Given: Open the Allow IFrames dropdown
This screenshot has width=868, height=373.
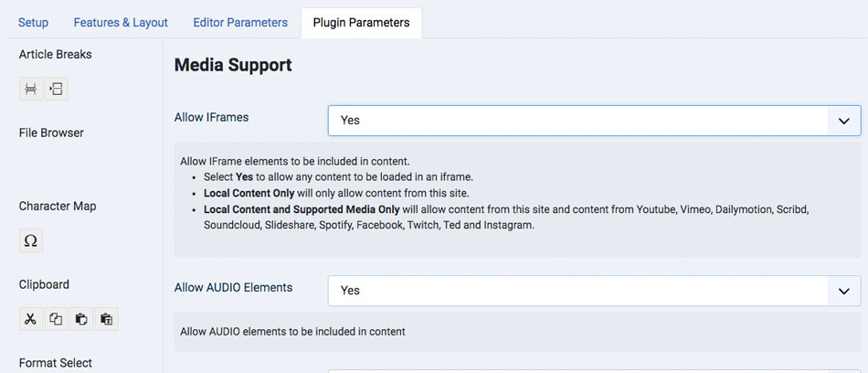Looking at the screenshot, I should coord(594,120).
